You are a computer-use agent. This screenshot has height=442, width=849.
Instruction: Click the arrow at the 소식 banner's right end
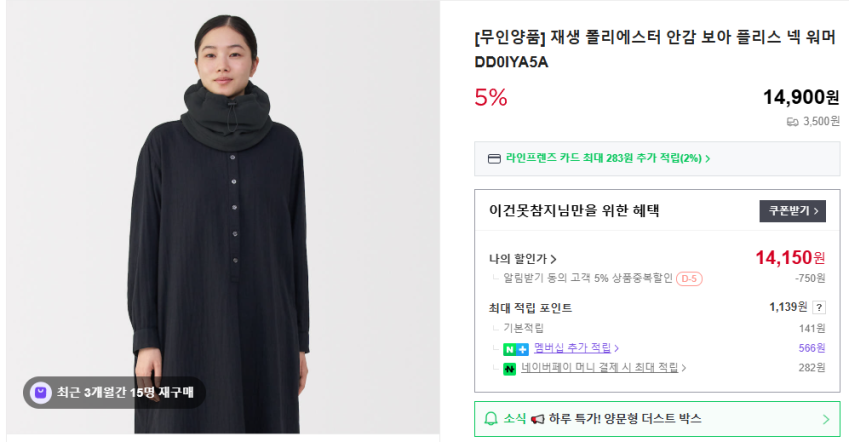[x=825, y=420]
